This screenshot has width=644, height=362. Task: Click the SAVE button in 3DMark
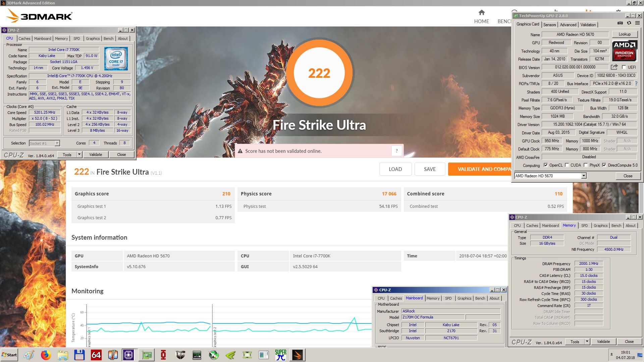tap(430, 169)
